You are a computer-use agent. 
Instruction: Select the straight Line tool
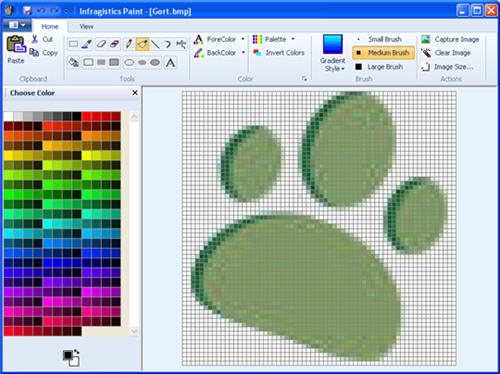(x=155, y=44)
